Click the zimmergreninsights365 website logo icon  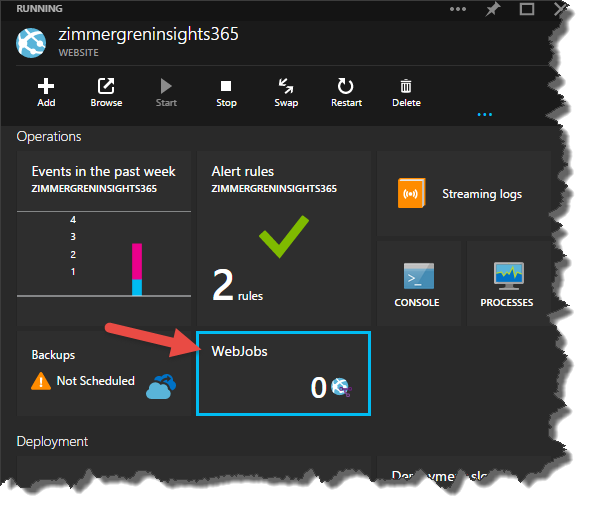[31, 43]
